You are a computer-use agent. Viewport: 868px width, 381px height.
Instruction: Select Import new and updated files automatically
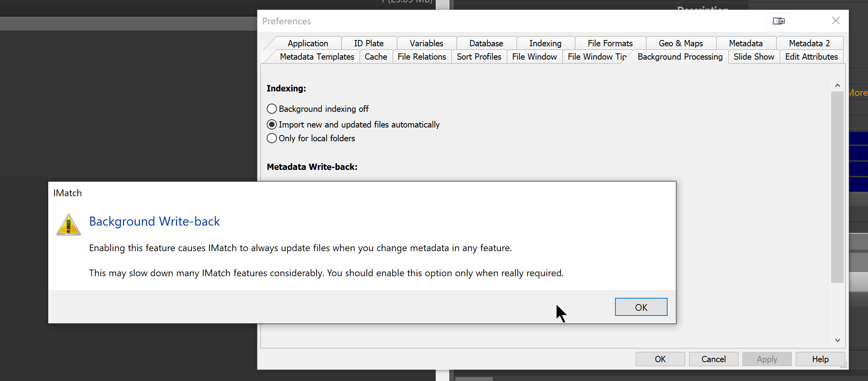(272, 125)
